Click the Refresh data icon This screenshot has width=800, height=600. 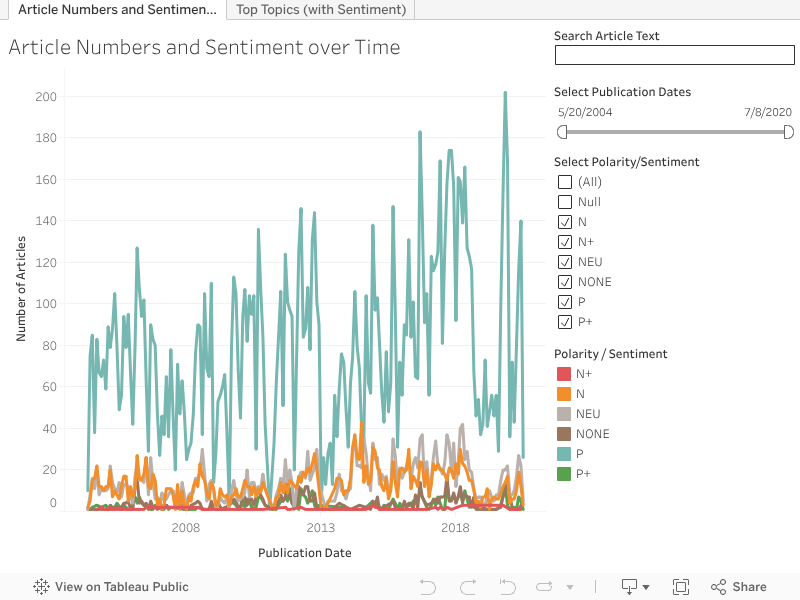click(x=545, y=587)
